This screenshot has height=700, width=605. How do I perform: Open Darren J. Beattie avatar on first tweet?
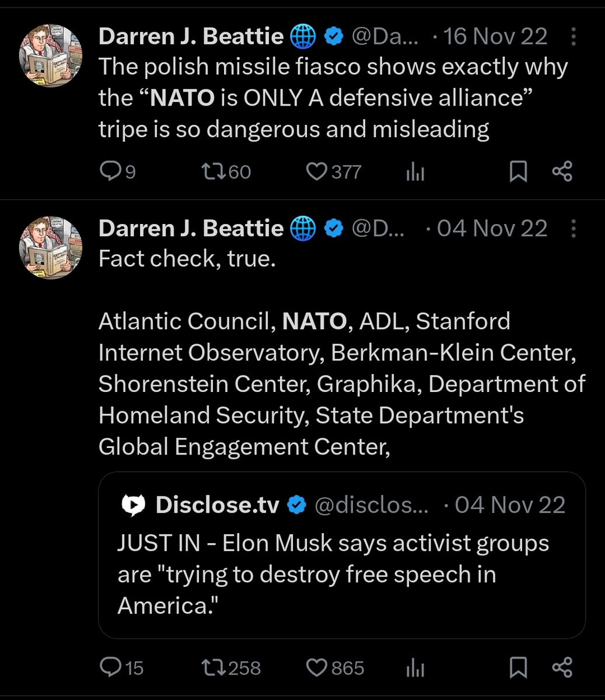pyautogui.click(x=51, y=56)
